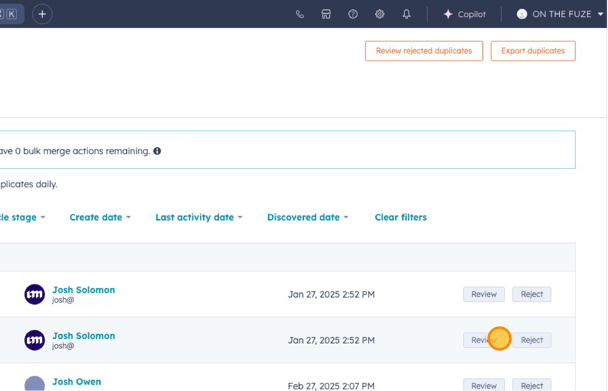Reject the second Josh Solomon duplicate
The height and width of the screenshot is (391, 608).
[532, 340]
